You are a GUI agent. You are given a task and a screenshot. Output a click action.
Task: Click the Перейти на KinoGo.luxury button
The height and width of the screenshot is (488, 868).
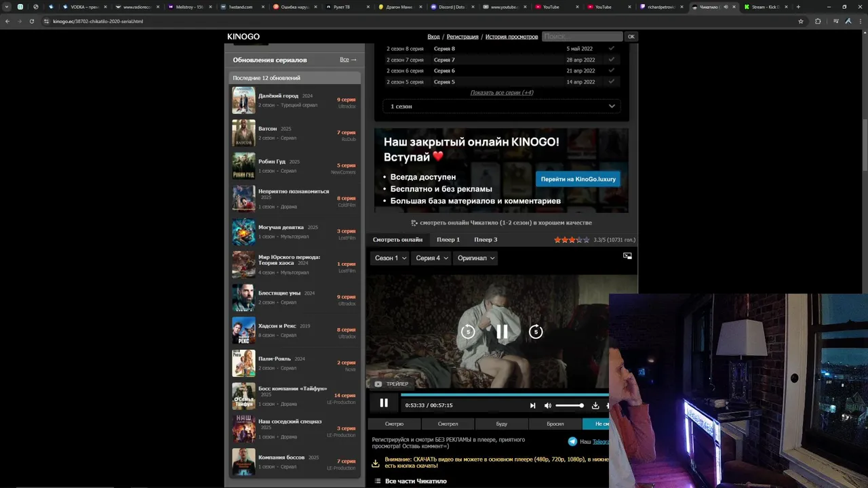(578, 179)
